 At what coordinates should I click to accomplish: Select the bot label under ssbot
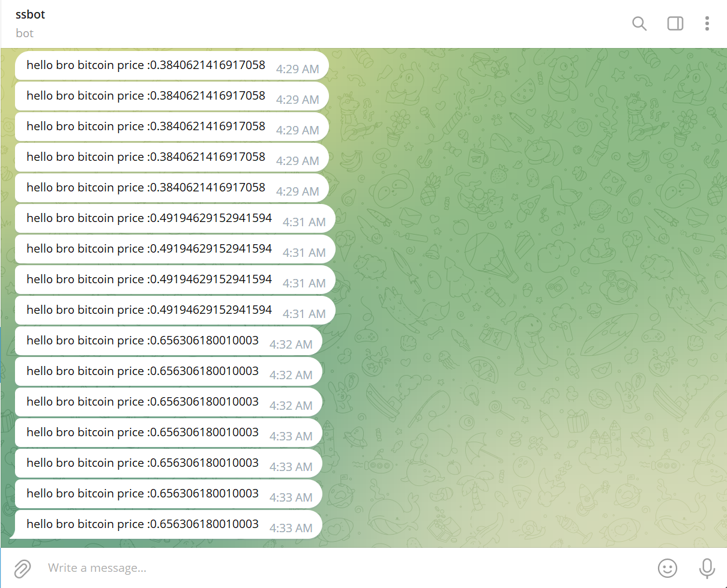click(25, 33)
